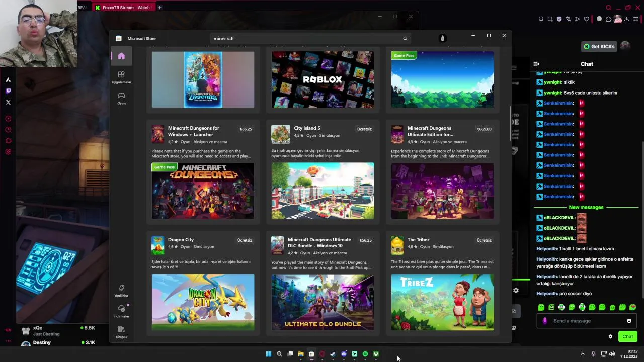The height and width of the screenshot is (362, 644).
Task: Open City Island 5 banner image
Action: pos(323,191)
